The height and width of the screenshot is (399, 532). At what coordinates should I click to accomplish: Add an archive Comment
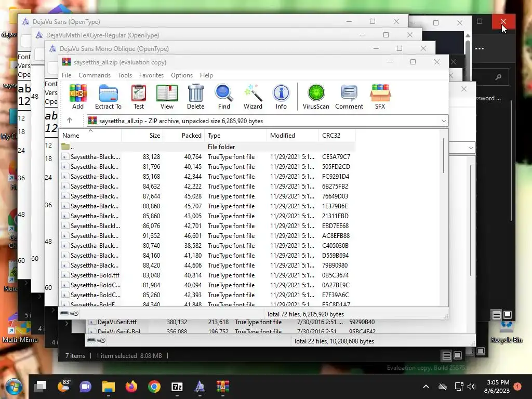pos(349,97)
